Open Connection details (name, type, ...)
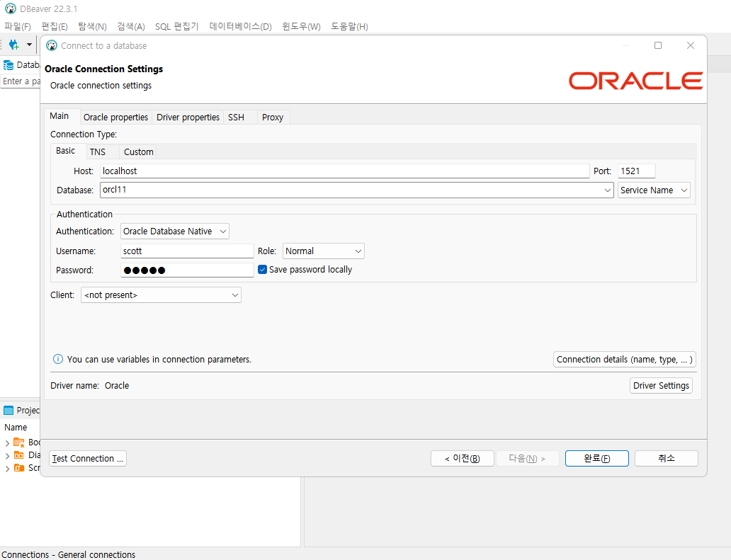 point(624,359)
